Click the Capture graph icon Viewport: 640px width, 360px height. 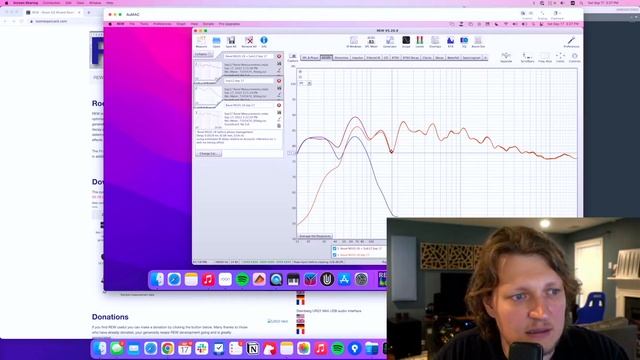pyautogui.click(x=293, y=58)
